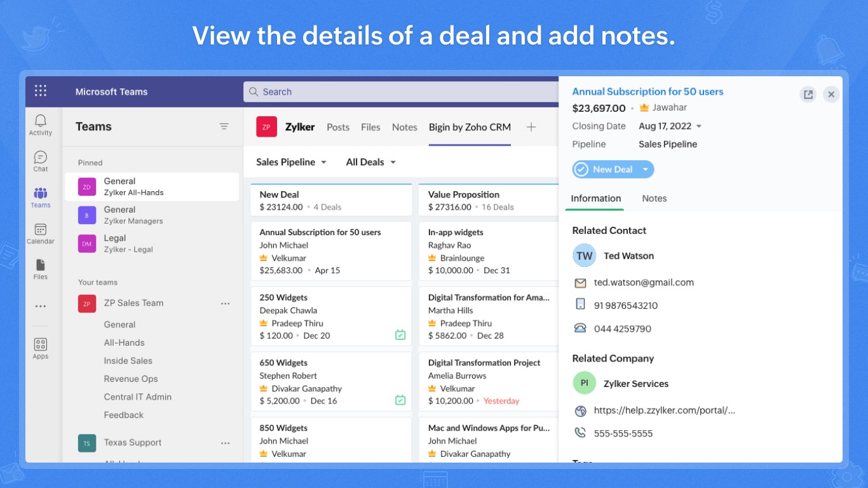
Task: Open New Deal stage dropdown arrow
Action: point(645,170)
